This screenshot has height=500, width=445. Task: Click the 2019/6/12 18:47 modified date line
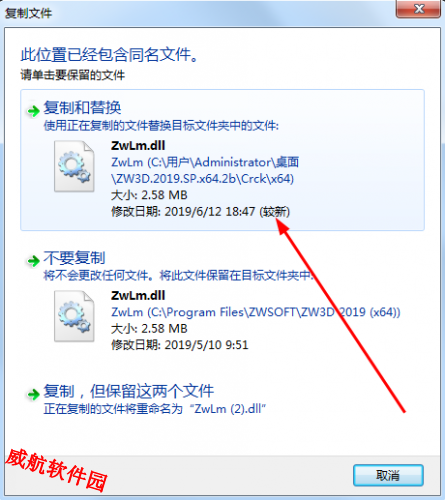[x=200, y=212]
